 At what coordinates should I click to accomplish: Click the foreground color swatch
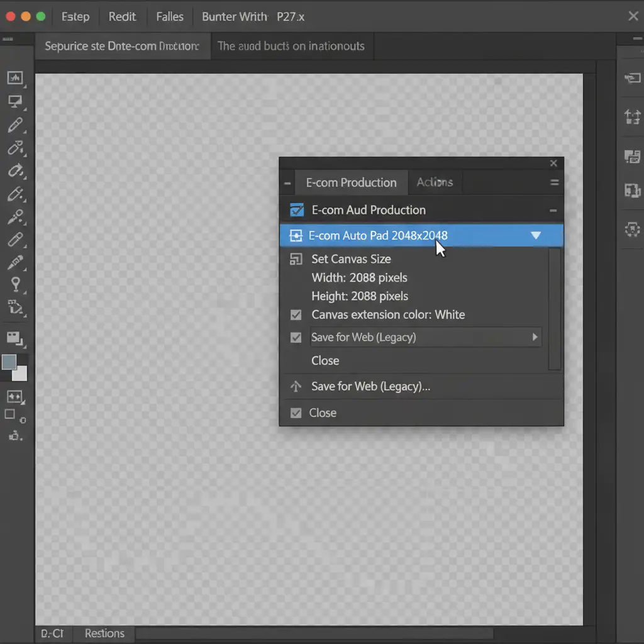click(x=9, y=362)
